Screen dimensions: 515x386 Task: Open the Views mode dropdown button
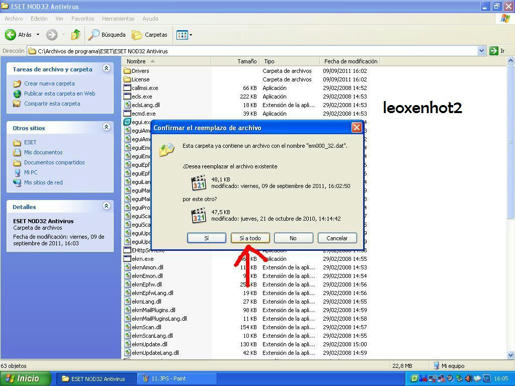coord(184,35)
